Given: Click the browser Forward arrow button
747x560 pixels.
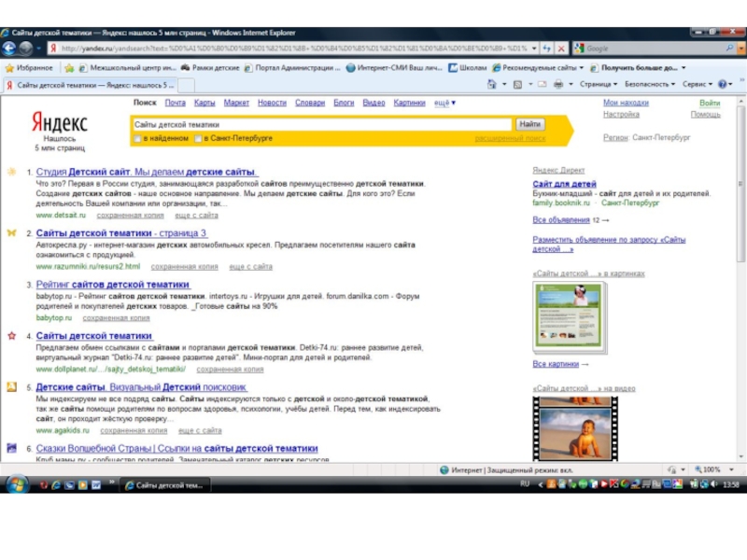Looking at the screenshot, I should (x=26, y=49).
